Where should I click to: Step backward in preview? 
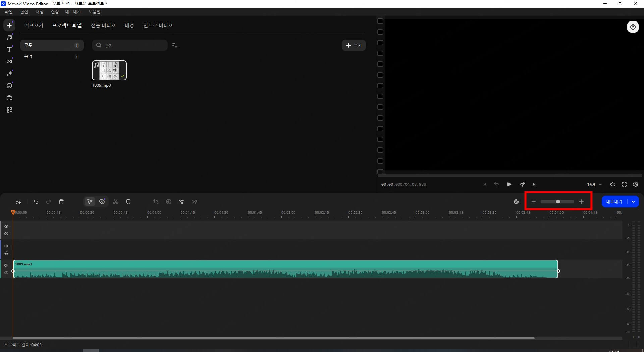click(x=496, y=184)
